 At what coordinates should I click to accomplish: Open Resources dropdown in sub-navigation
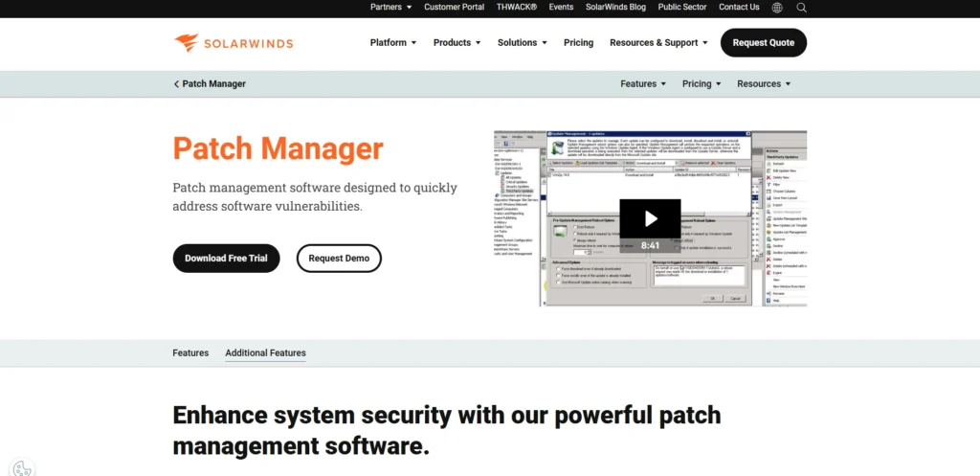pyautogui.click(x=764, y=84)
